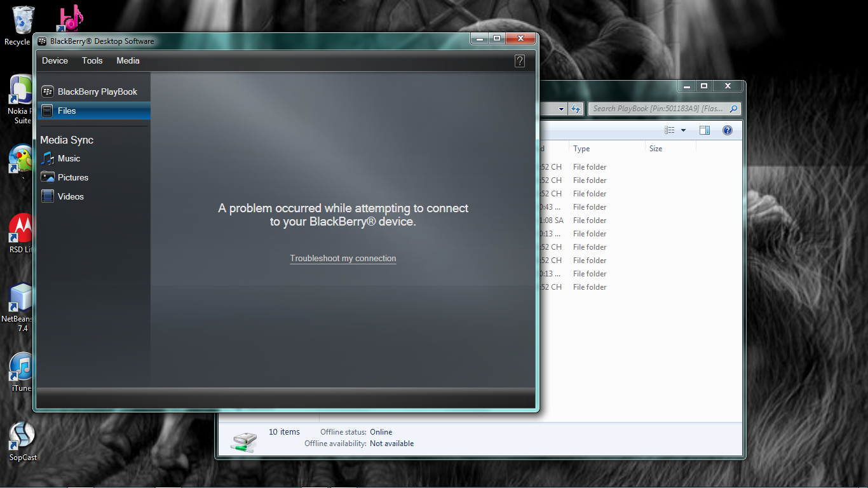Minimize the Explorer PlayBook window
The image size is (868, 488).
(686, 86)
